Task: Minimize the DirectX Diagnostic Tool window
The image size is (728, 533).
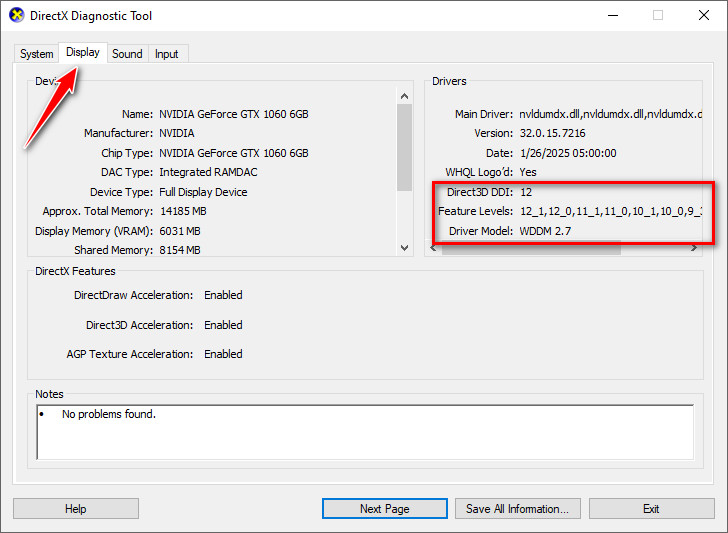Action: point(613,15)
